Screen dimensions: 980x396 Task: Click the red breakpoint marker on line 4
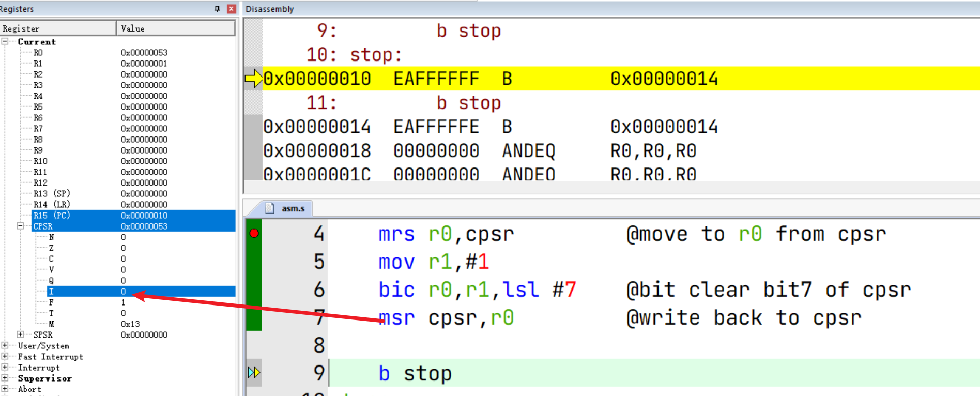(254, 234)
